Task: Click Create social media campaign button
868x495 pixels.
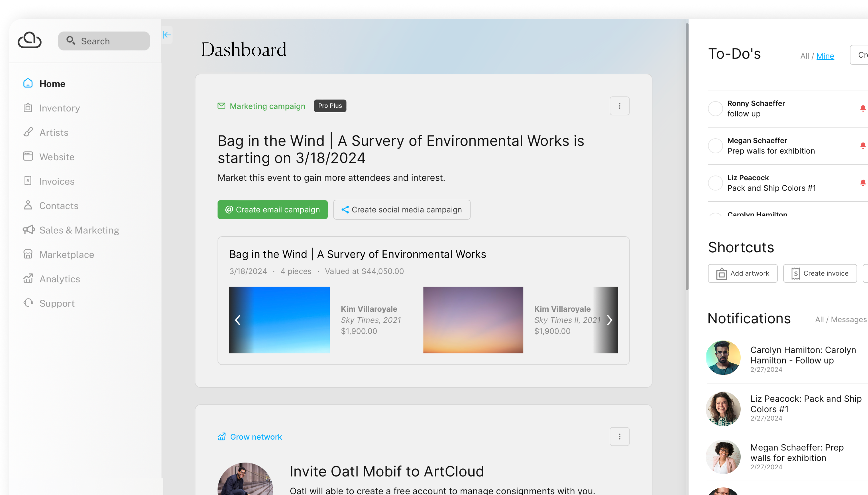Action: tap(402, 210)
